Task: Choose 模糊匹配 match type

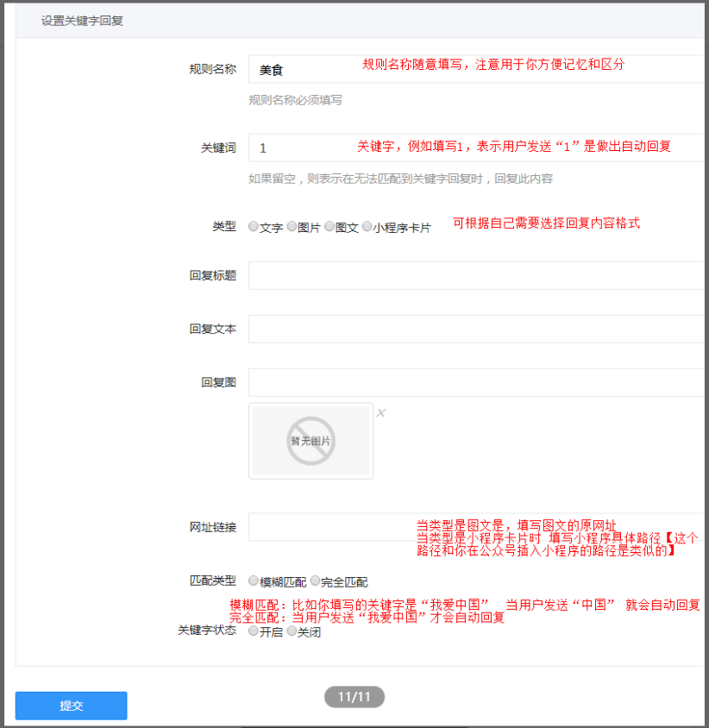Action: 253,581
